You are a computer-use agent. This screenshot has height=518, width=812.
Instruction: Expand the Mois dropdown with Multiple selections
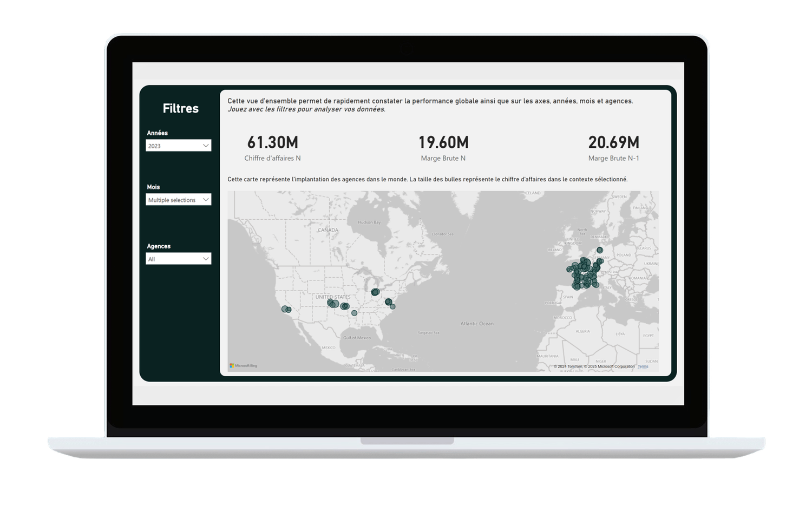(178, 200)
